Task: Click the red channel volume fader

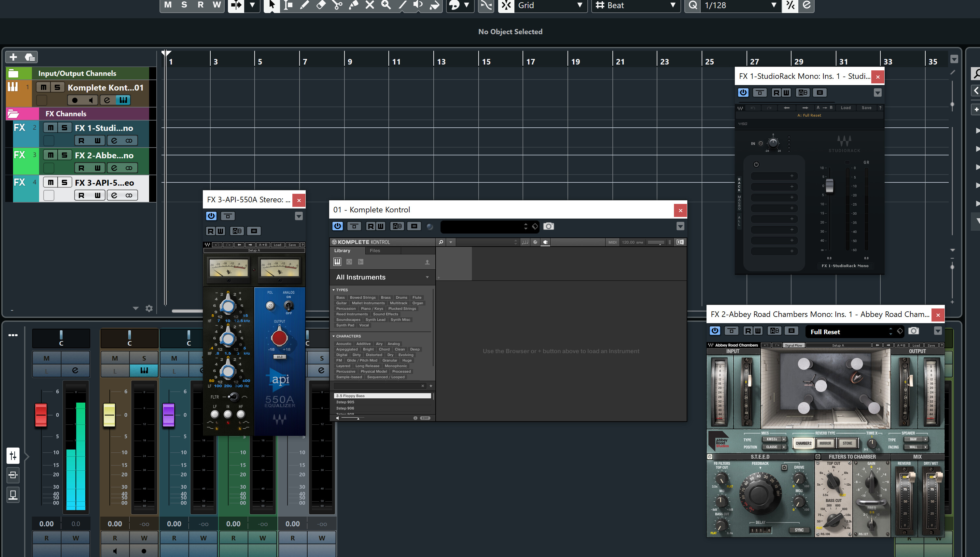Action: pos(41,415)
